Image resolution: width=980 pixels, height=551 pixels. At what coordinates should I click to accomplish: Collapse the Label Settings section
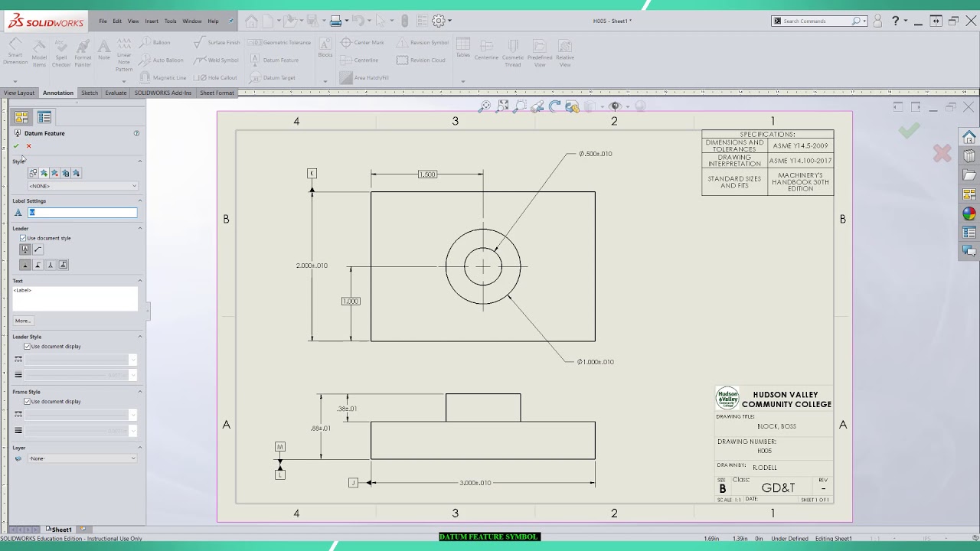[140, 201]
